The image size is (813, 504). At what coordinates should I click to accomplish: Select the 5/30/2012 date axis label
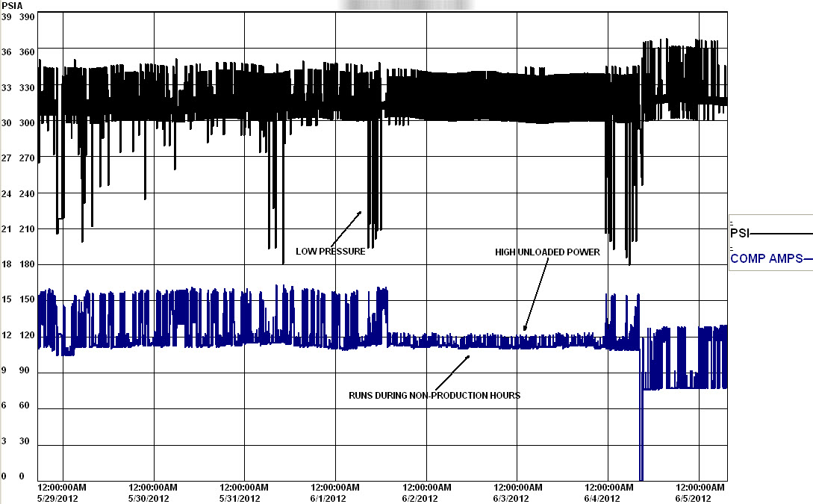(x=149, y=498)
